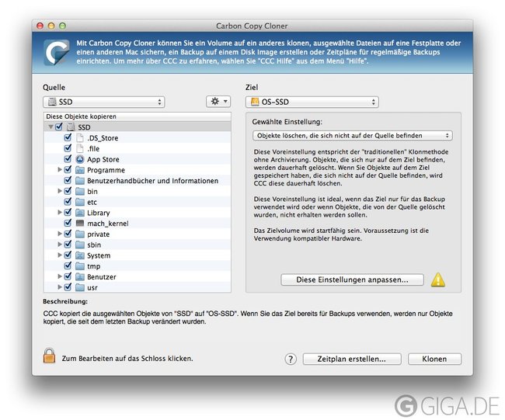Toggle the Programme checkbox

pyautogui.click(x=68, y=169)
